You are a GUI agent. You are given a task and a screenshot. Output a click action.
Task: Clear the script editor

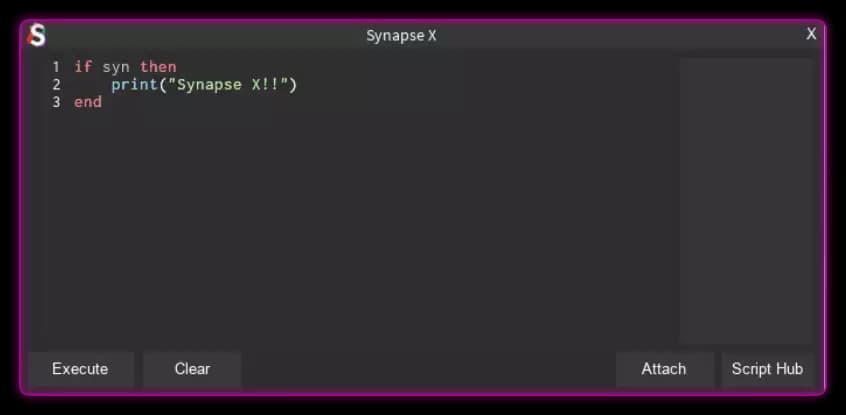pos(192,369)
